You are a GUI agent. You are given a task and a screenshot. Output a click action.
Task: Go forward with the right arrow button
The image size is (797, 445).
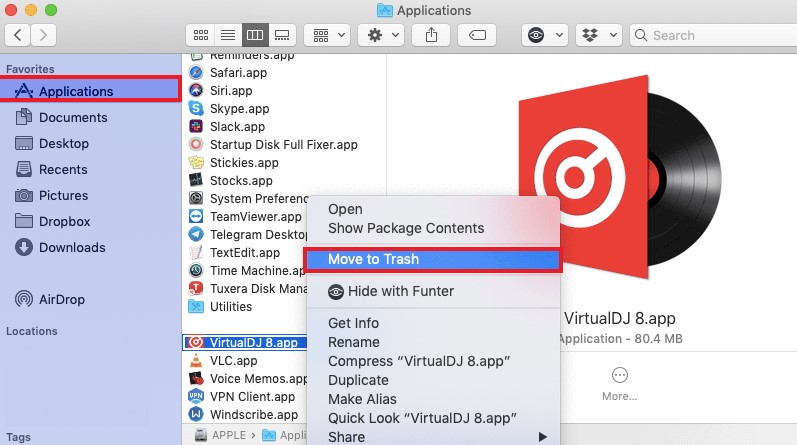43,35
